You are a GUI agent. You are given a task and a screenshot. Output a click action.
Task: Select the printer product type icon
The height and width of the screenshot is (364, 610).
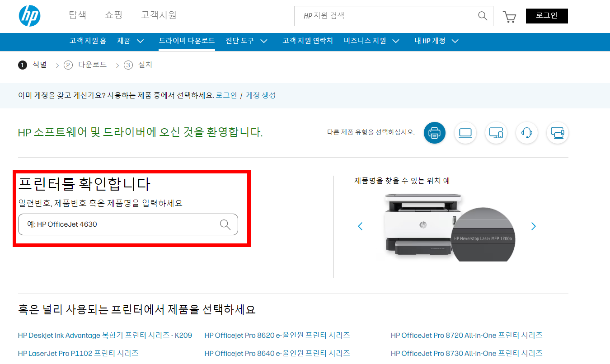pyautogui.click(x=435, y=133)
